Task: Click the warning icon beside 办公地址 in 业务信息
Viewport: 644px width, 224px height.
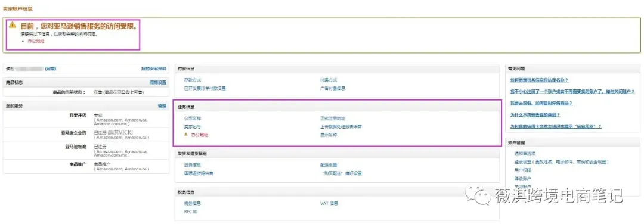Action: pos(185,135)
